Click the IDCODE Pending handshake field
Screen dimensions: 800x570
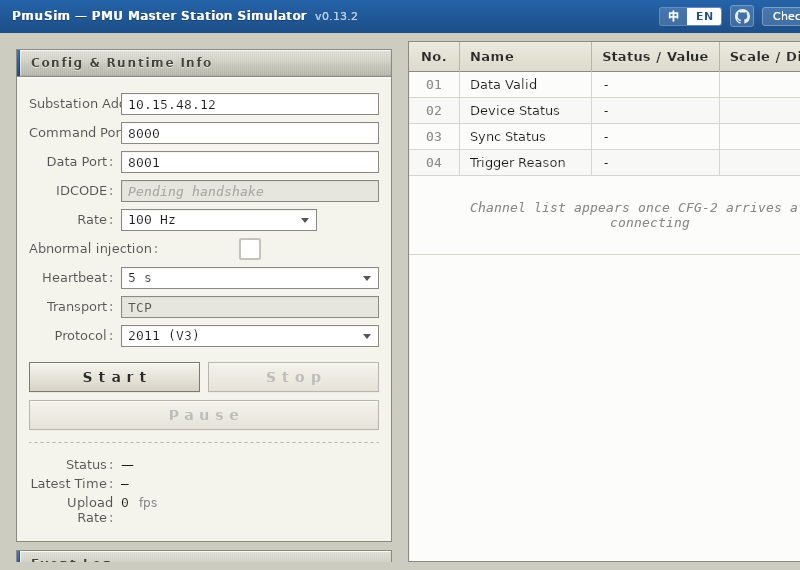(250, 191)
